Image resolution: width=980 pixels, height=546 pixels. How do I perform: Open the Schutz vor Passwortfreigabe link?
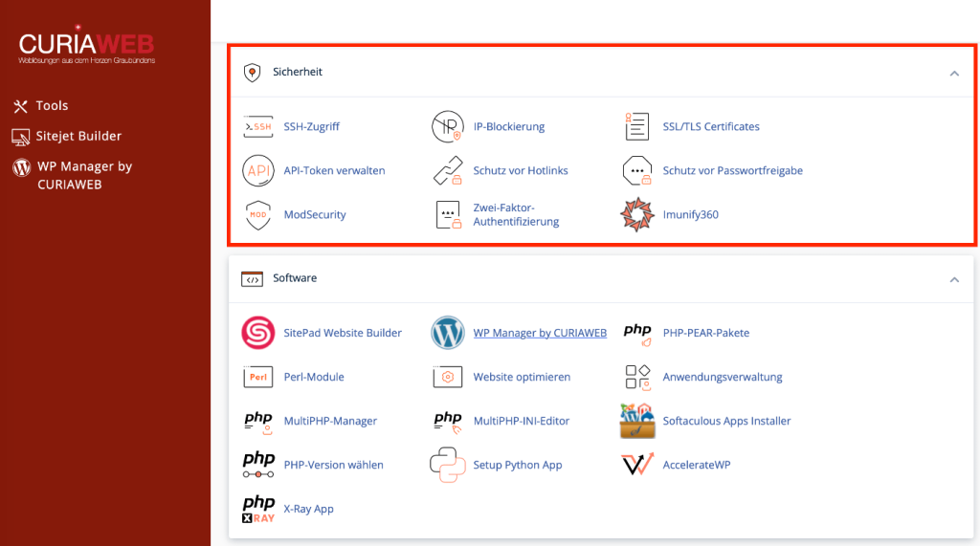click(x=732, y=170)
